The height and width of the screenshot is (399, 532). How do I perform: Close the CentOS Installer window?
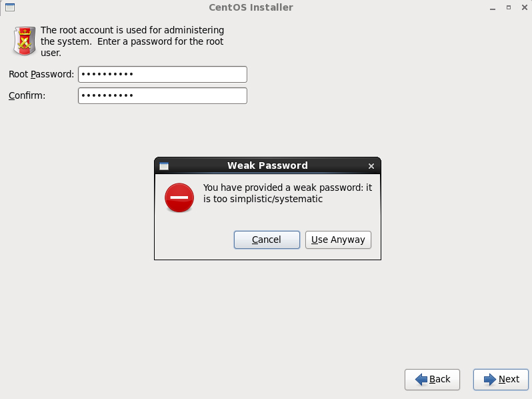(524, 7)
